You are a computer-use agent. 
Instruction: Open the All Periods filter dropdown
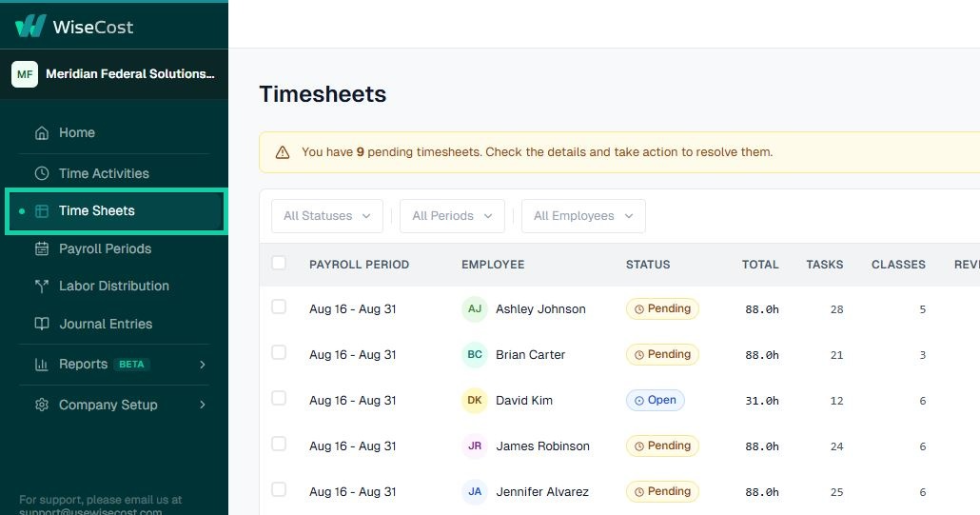(452, 216)
